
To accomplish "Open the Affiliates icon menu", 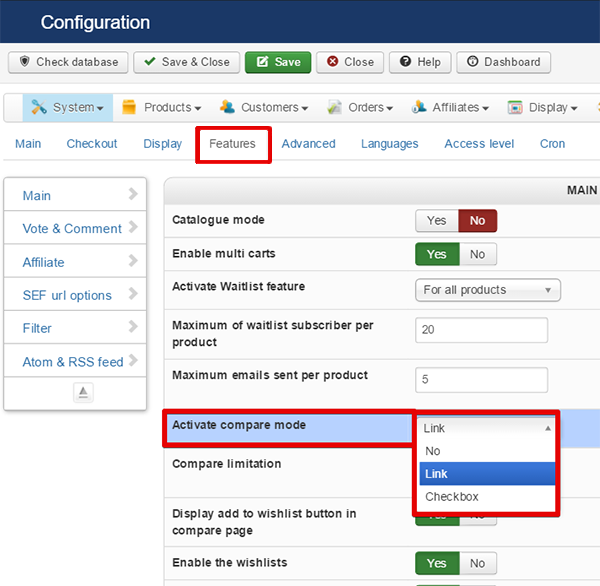I will tap(419, 107).
